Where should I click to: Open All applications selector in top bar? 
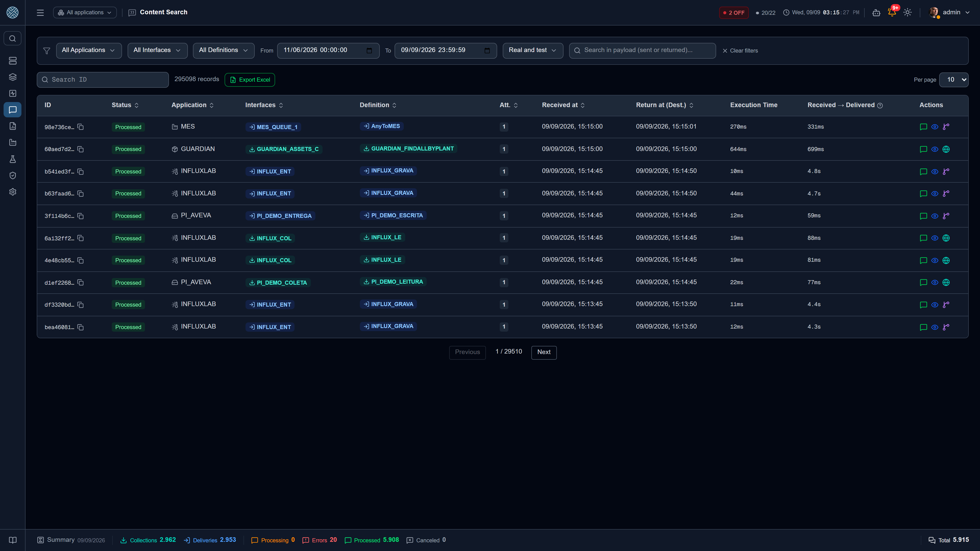[85, 12]
